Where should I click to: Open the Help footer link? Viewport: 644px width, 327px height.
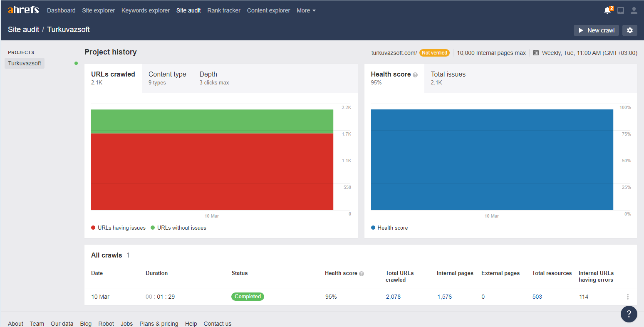tap(191, 324)
